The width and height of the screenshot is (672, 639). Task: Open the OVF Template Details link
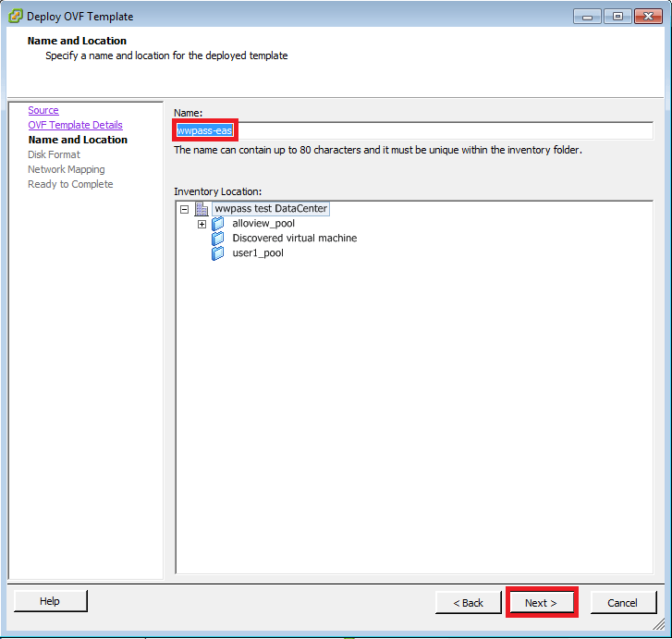tap(76, 125)
